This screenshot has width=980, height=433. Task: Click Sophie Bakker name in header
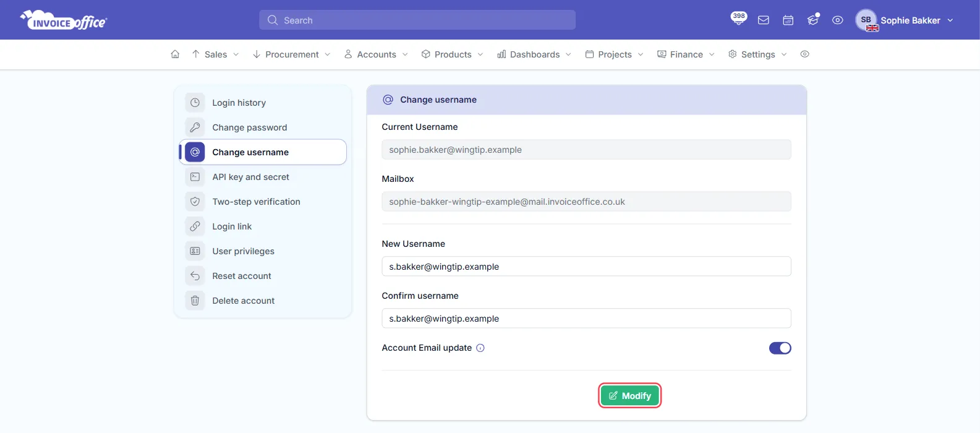[910, 20]
